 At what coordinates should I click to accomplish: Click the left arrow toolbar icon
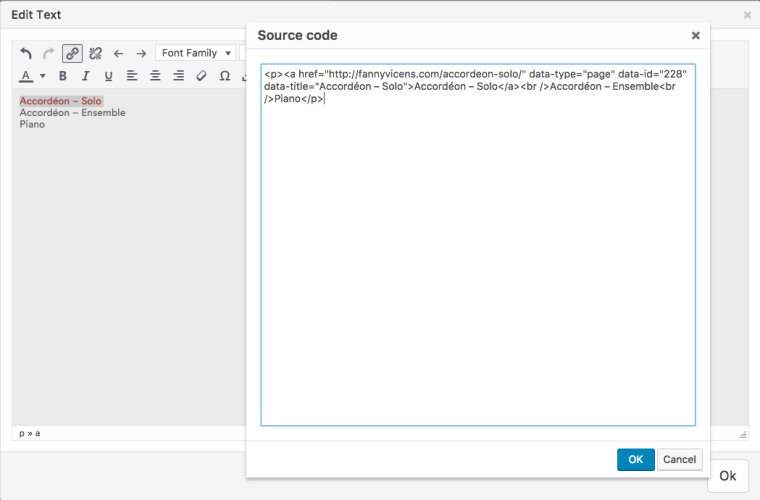119,54
